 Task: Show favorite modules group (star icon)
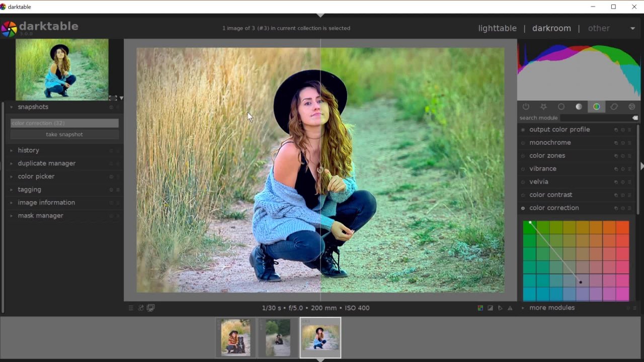pyautogui.click(x=543, y=107)
